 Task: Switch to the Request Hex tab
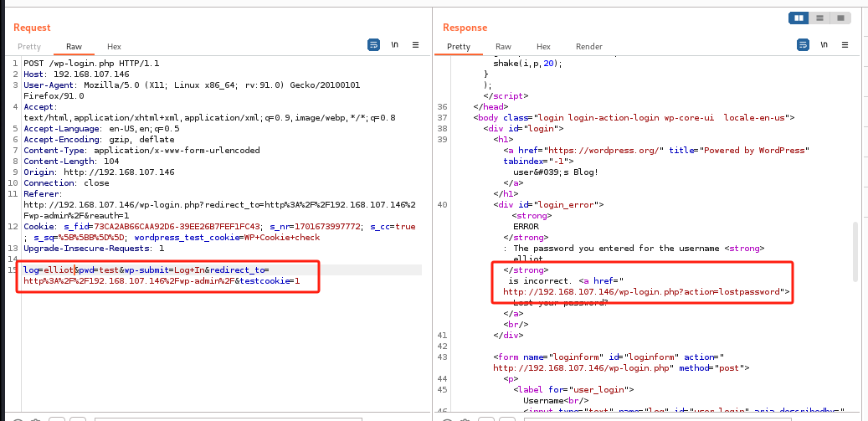coord(114,47)
